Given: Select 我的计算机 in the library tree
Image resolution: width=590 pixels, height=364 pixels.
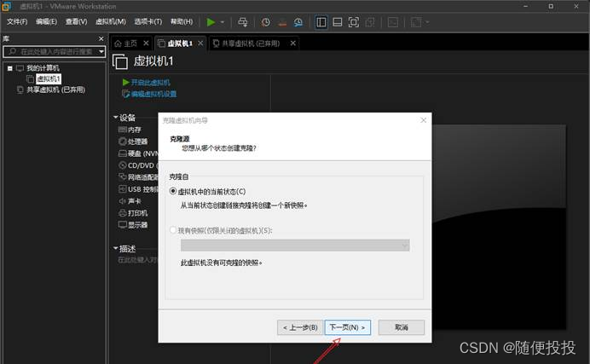Looking at the screenshot, I should click(43, 68).
